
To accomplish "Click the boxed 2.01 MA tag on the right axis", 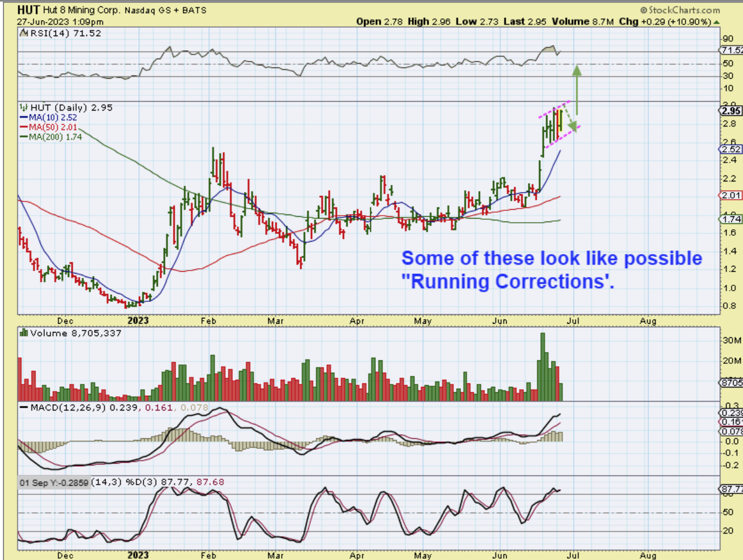I will point(732,196).
